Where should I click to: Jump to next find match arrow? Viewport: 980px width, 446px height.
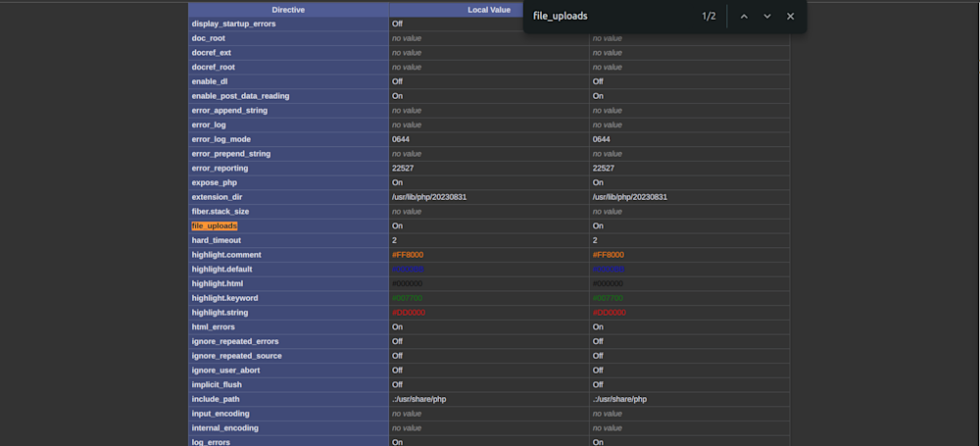point(767,17)
